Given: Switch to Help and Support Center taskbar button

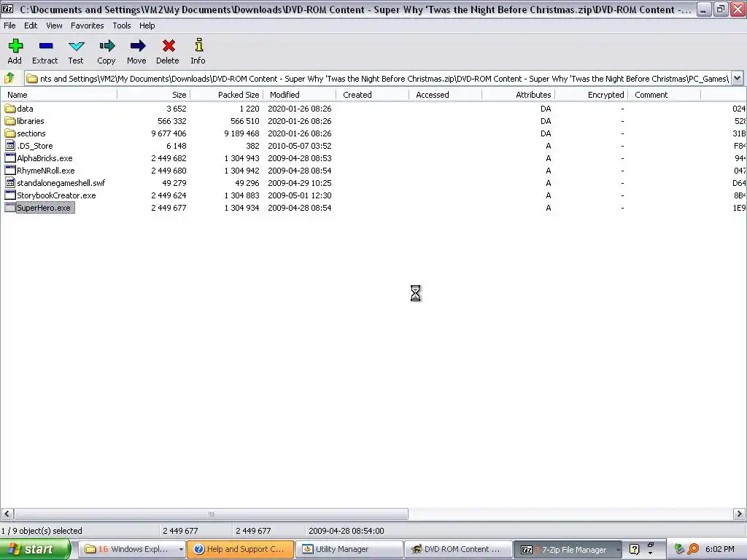Looking at the screenshot, I should coord(241,550).
